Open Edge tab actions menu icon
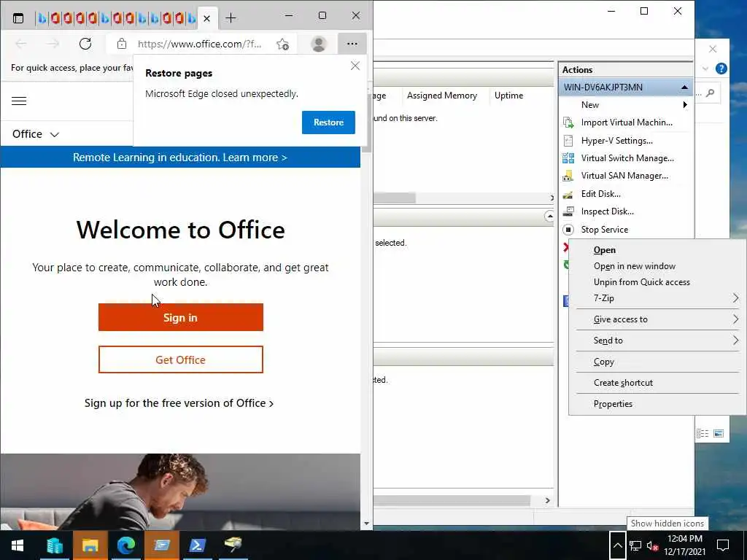 18,18
